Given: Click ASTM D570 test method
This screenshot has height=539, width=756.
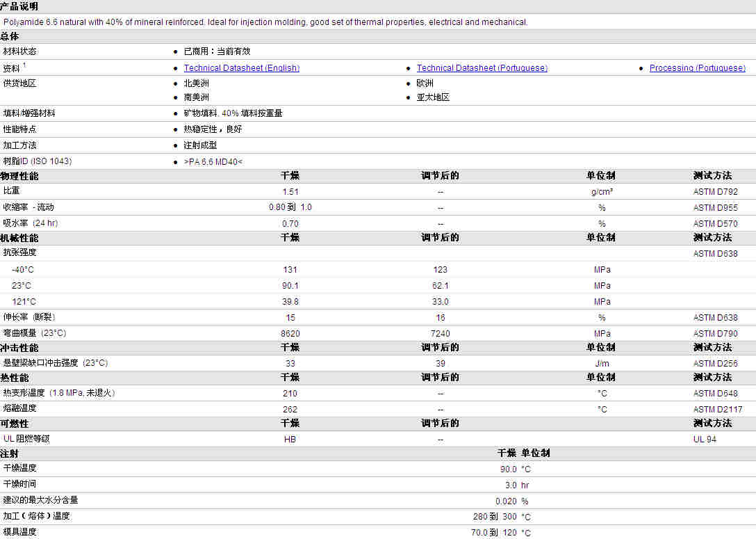Looking at the screenshot, I should (x=716, y=223).
